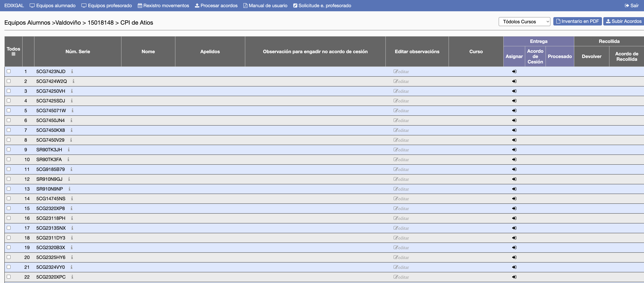Open info icon next to serial 5CG7424W2Q
The width and height of the screenshot is (644, 283).
click(x=73, y=81)
